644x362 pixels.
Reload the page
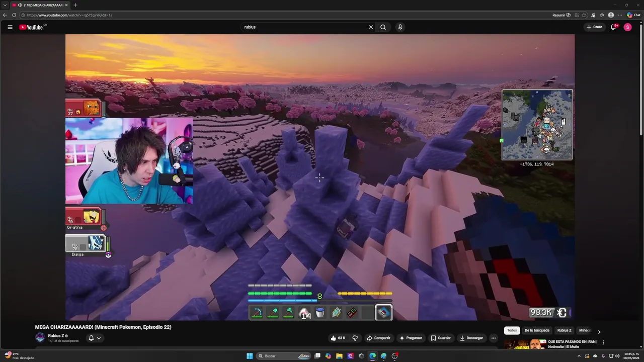[14, 15]
